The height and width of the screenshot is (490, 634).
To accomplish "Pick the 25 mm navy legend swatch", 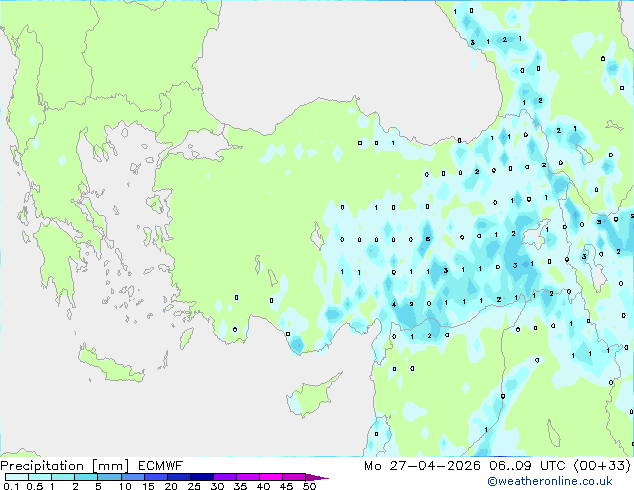I will pyautogui.click(x=201, y=477).
